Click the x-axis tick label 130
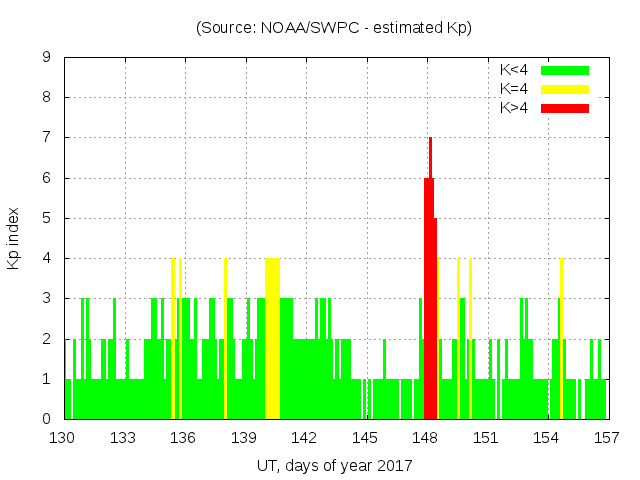 (63, 437)
